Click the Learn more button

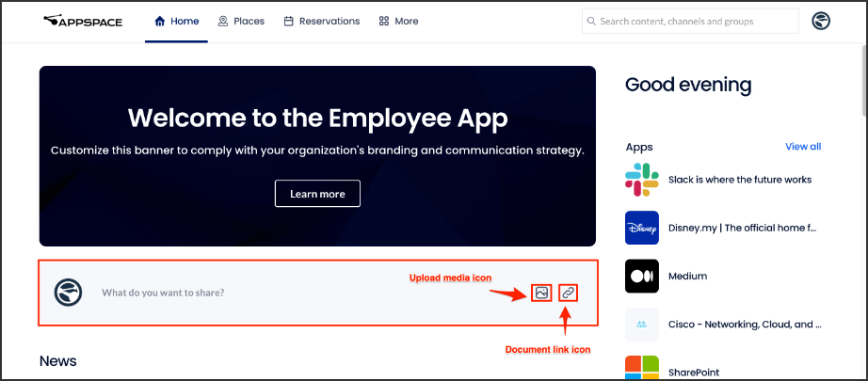[x=317, y=194]
